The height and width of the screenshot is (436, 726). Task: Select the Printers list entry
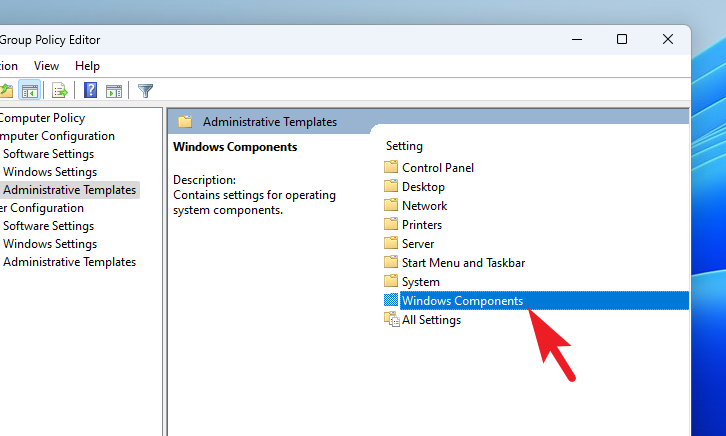[x=422, y=224]
